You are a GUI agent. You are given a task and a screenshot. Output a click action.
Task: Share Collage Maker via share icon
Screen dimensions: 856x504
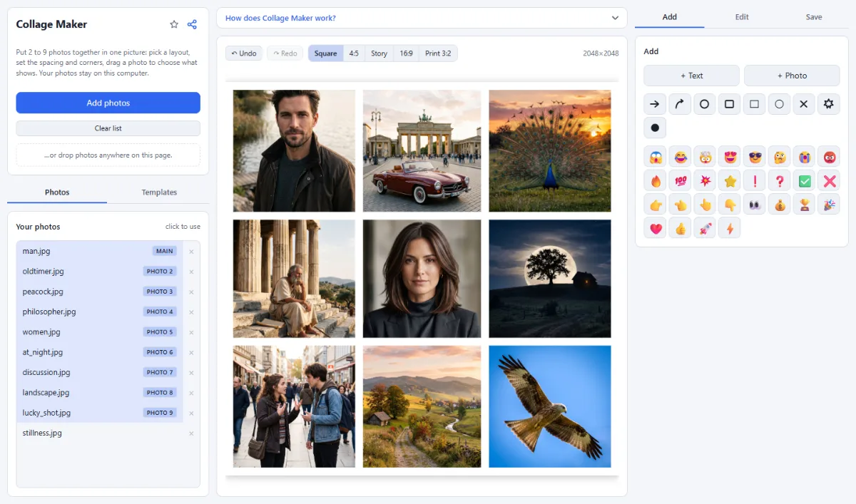tap(192, 24)
